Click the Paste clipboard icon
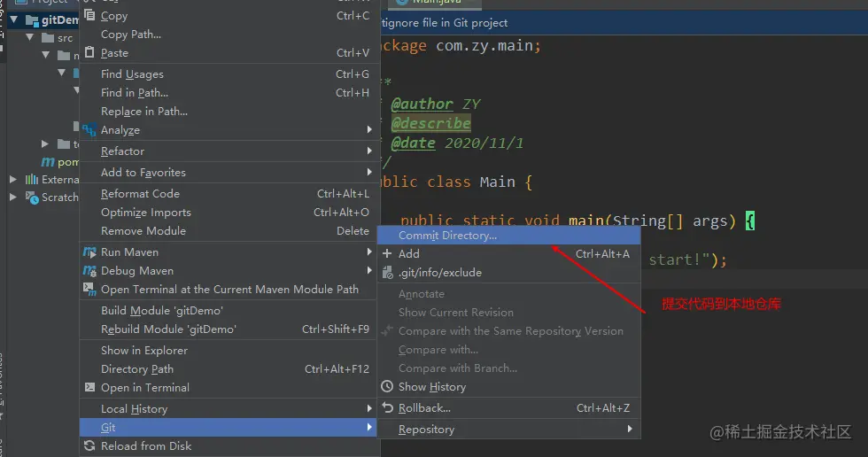This screenshot has height=457, width=868. coord(89,52)
